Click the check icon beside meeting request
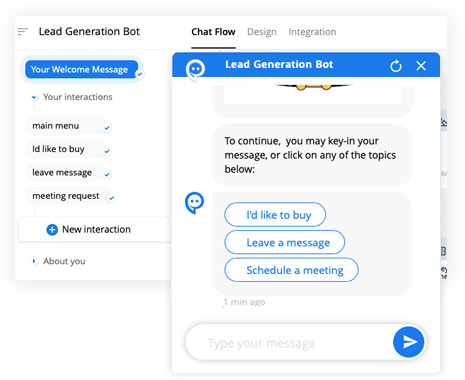This screenshot has width=465, height=380. (112, 198)
